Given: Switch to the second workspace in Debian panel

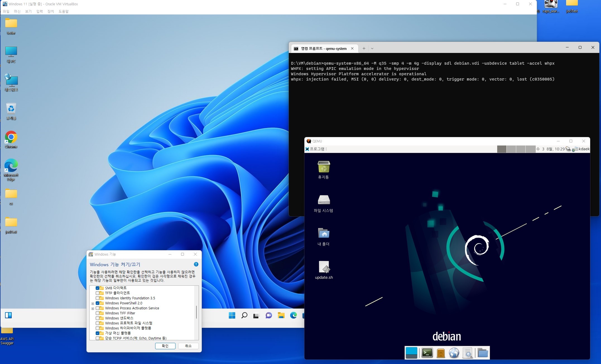Looking at the screenshot, I should tap(511, 149).
